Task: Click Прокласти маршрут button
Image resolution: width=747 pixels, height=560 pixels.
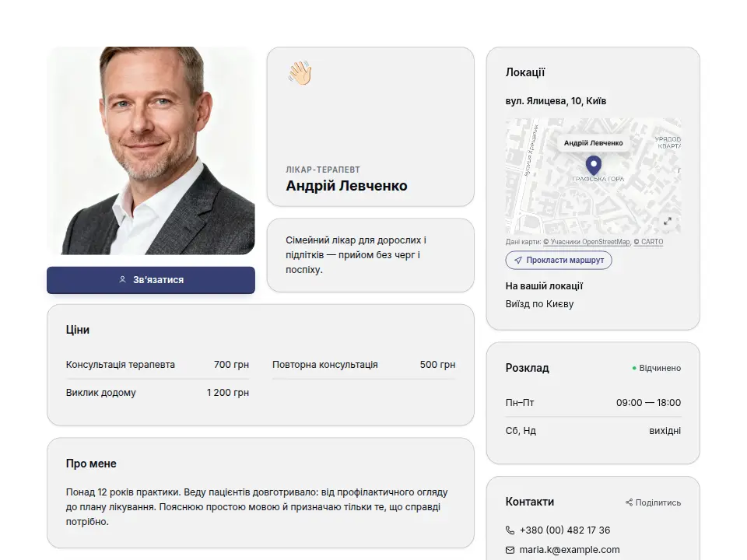Action: click(x=559, y=260)
